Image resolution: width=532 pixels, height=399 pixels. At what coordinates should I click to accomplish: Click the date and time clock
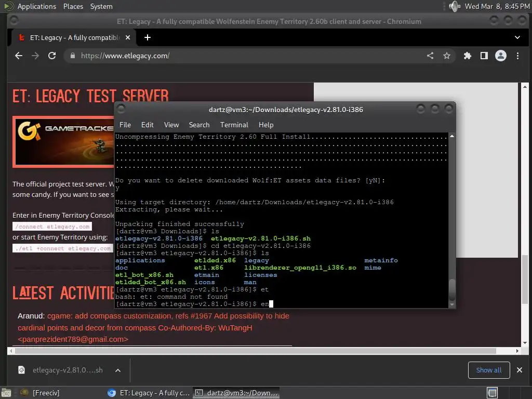(497, 6)
